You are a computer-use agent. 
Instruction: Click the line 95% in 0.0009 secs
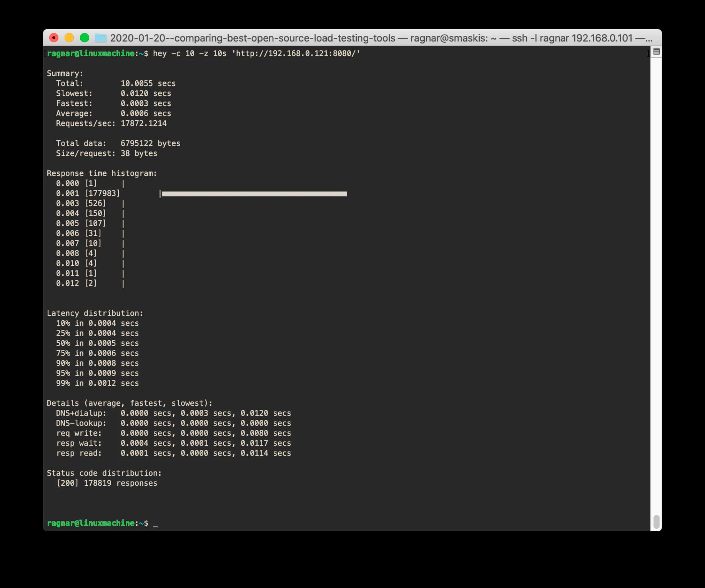point(97,373)
